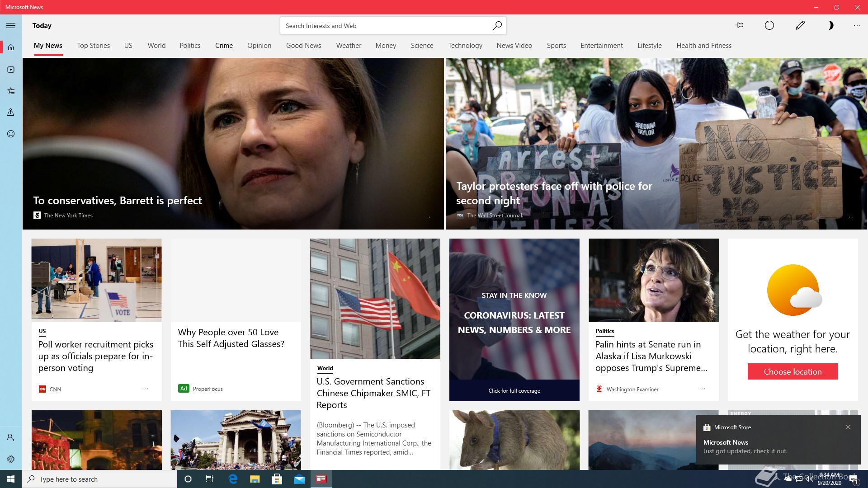Open My Interests star list icon
868x488 pixels.
coord(11,91)
